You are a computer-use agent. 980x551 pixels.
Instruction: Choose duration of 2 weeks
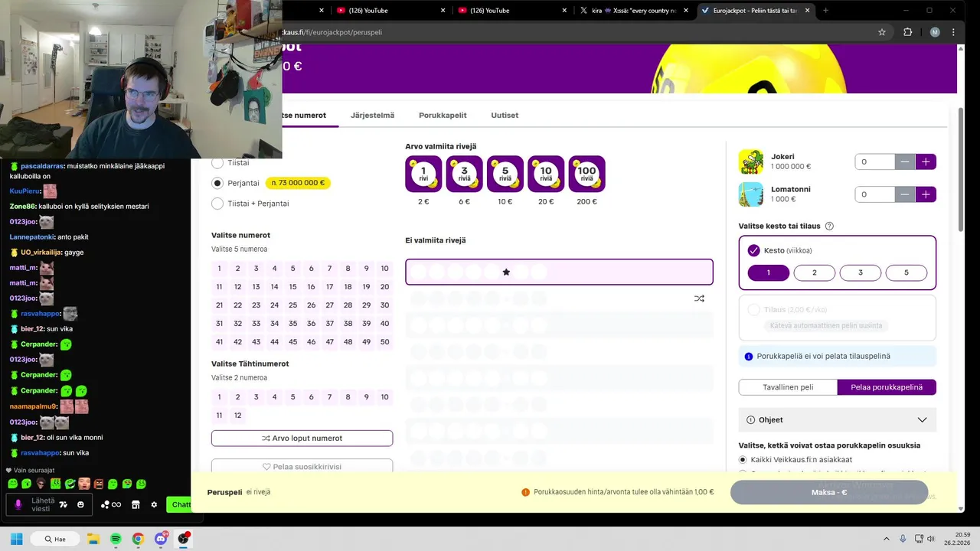point(814,272)
